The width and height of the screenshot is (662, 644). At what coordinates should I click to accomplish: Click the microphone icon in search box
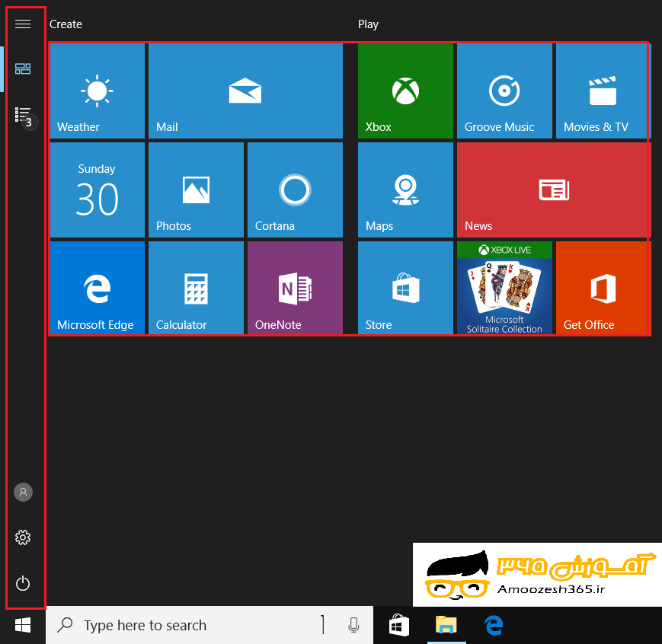pyautogui.click(x=353, y=625)
